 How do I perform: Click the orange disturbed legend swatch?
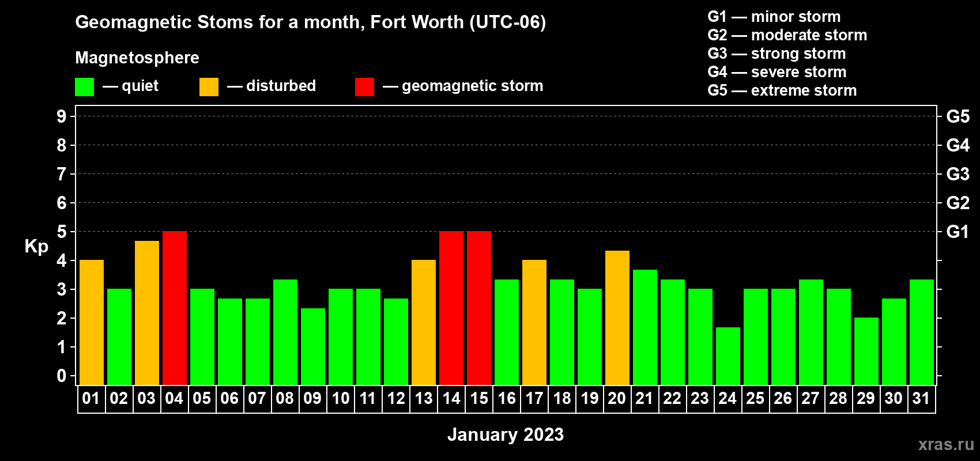209,87
